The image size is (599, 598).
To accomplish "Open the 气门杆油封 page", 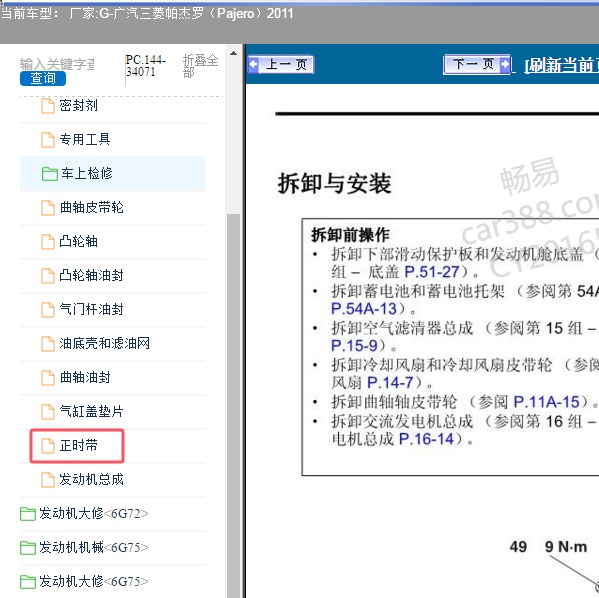I will tap(91, 310).
